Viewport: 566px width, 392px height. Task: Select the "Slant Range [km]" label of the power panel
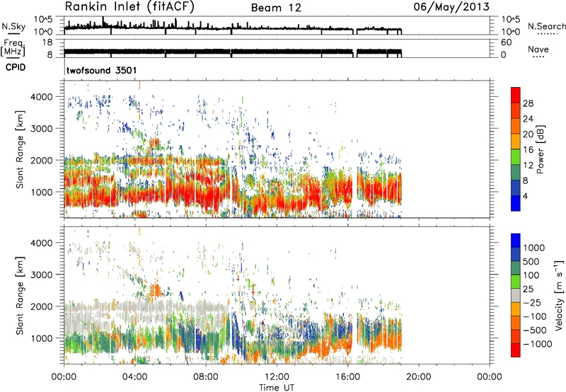(x=20, y=149)
